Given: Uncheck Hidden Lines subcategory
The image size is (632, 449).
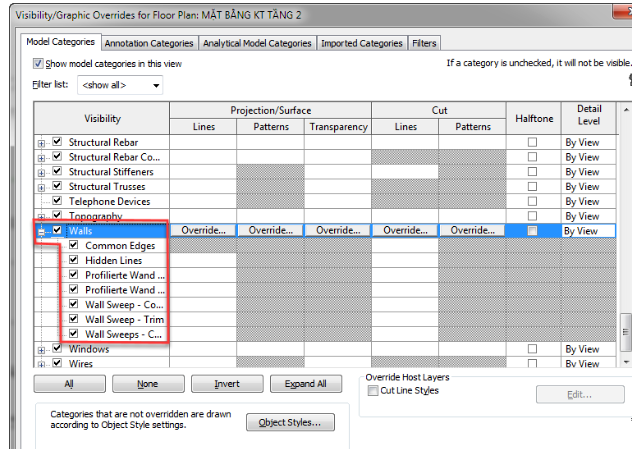Looking at the screenshot, I should click(74, 260).
